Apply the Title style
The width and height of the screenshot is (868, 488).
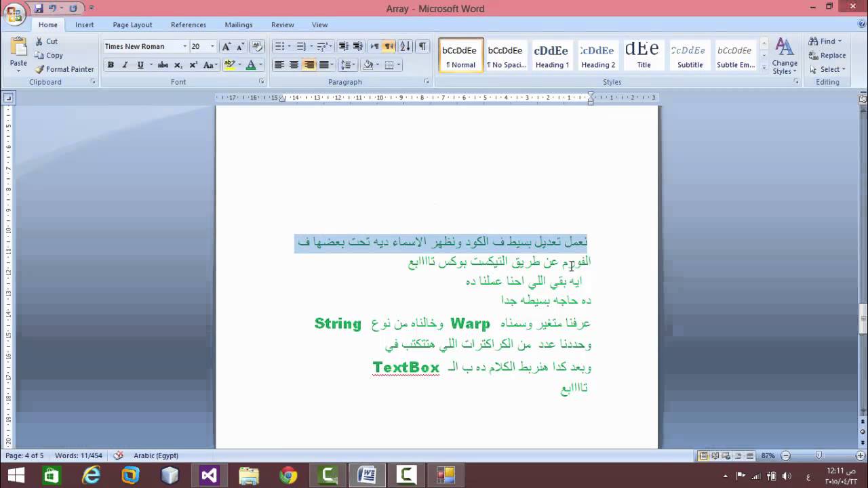[x=644, y=56]
